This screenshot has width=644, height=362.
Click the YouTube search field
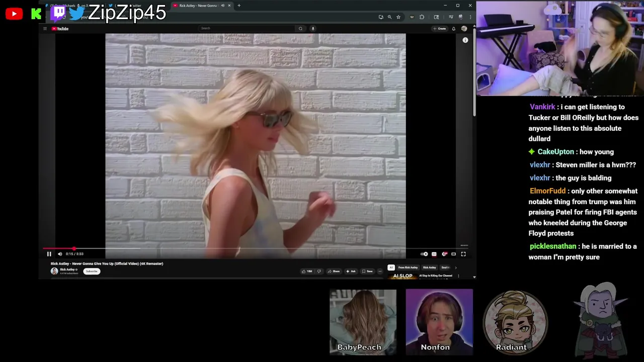(x=247, y=28)
